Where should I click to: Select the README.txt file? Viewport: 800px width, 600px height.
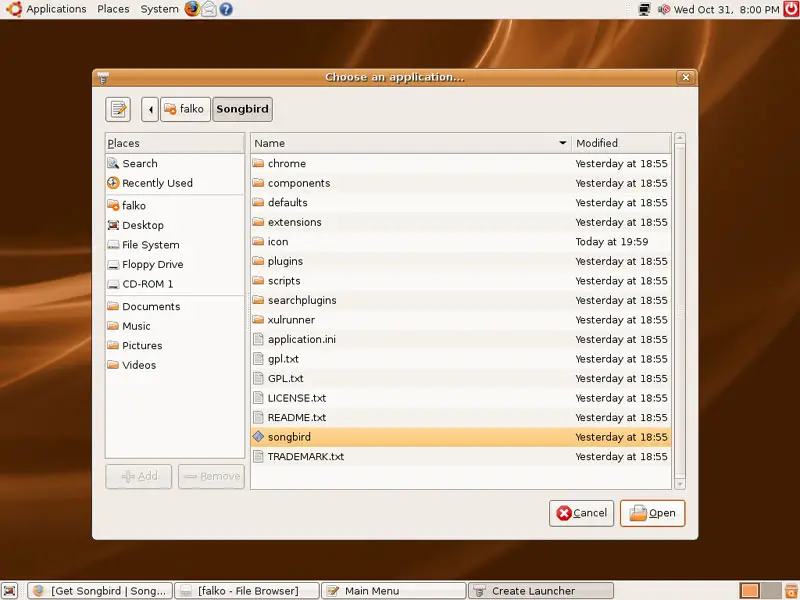click(461, 417)
